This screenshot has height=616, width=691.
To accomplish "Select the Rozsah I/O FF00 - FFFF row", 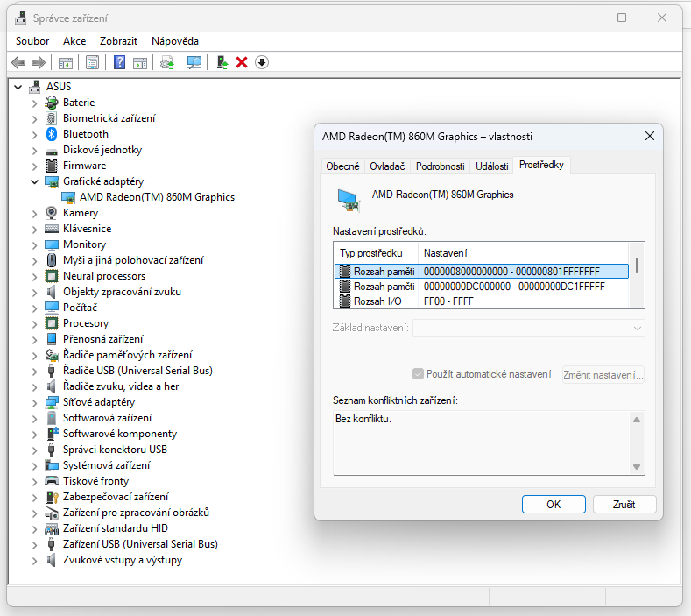I will click(x=481, y=301).
